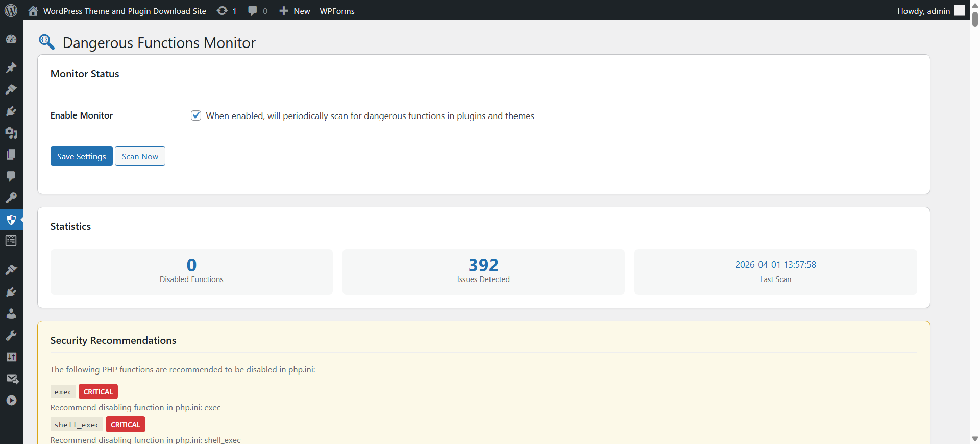Click the scrollbar down arrow
This screenshot has height=444, width=980.
(975, 439)
